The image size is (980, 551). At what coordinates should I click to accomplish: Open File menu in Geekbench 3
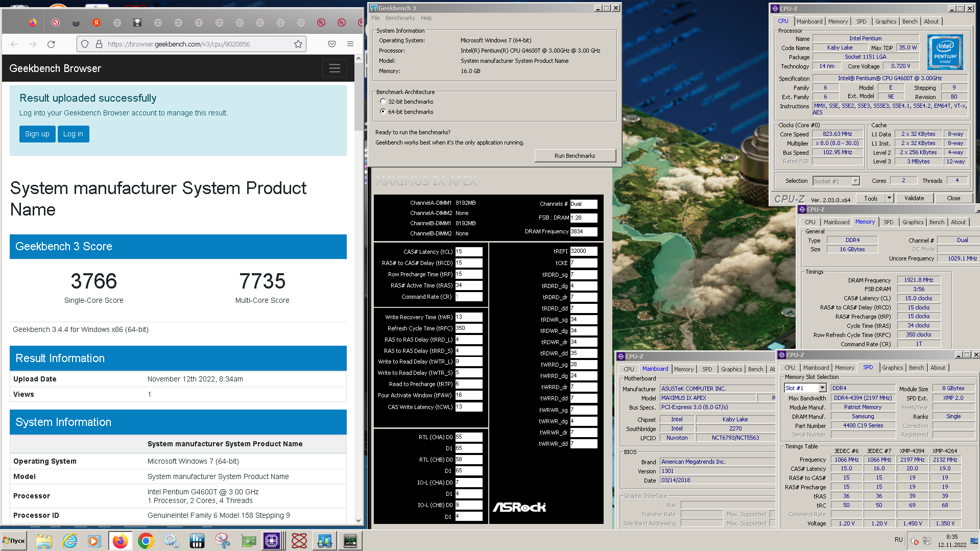pos(375,18)
